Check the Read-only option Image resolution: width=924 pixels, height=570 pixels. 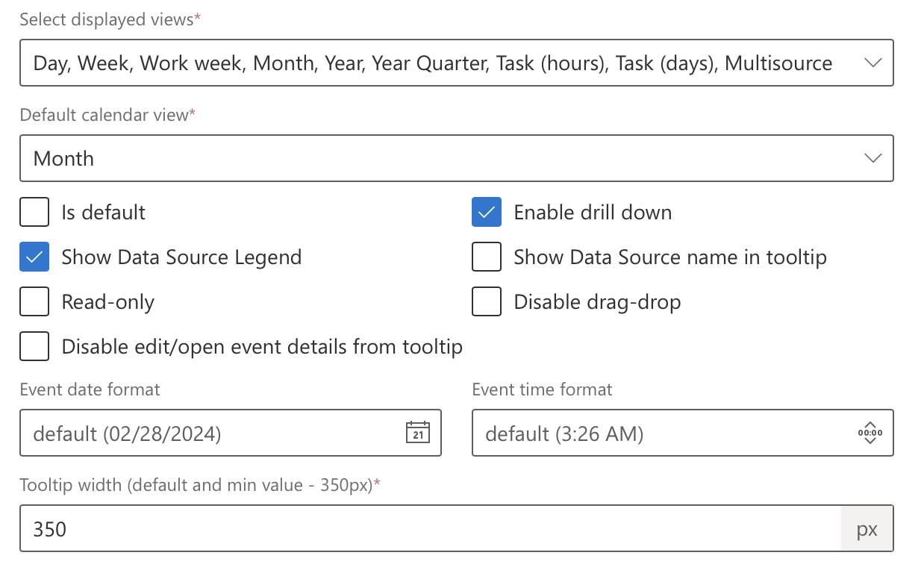pos(34,301)
